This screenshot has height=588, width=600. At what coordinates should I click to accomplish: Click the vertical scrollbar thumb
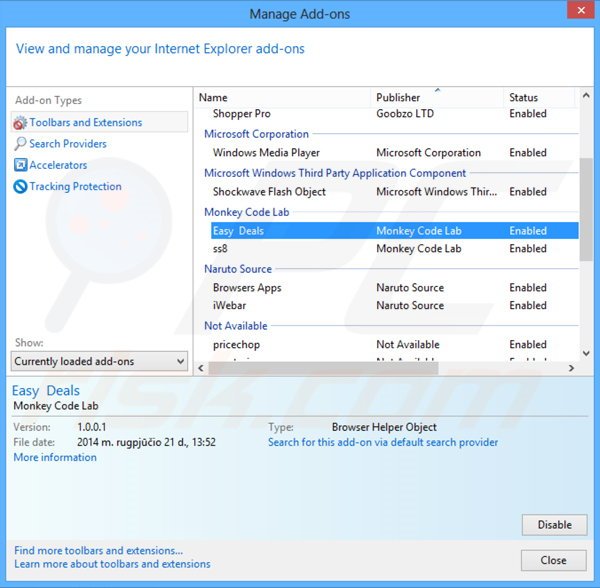[586, 210]
